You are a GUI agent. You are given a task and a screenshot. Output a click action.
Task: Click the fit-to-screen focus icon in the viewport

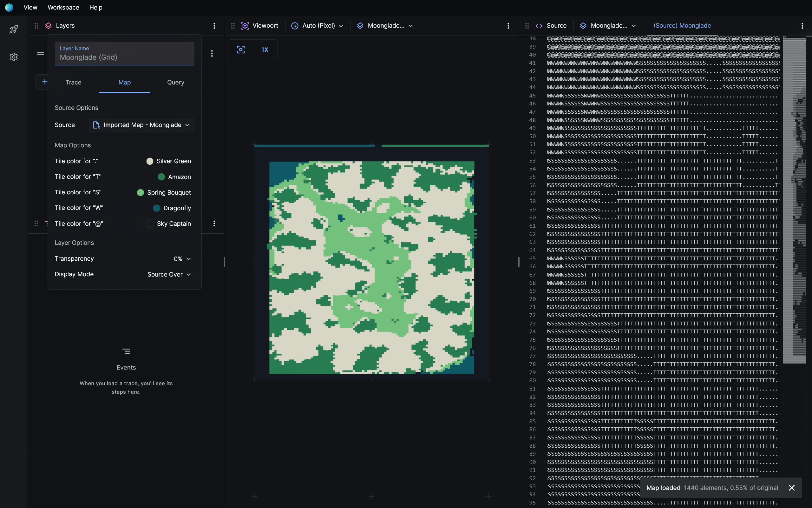click(240, 50)
